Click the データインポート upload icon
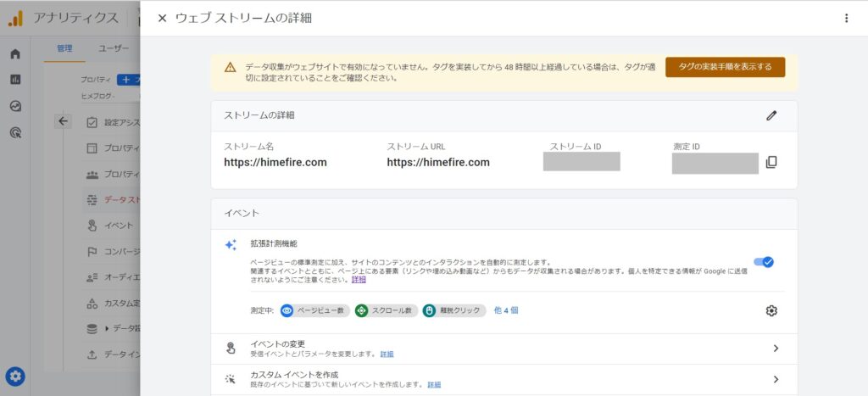868x396 pixels. pos(92,354)
